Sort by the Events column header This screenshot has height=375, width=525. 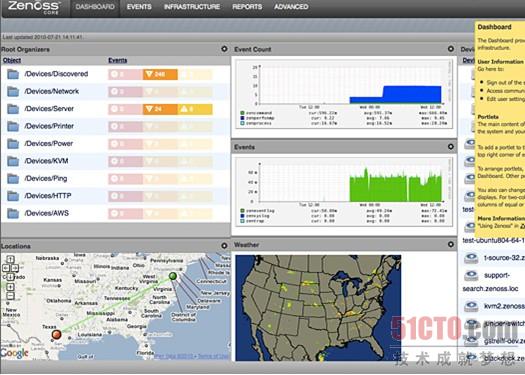tap(118, 60)
